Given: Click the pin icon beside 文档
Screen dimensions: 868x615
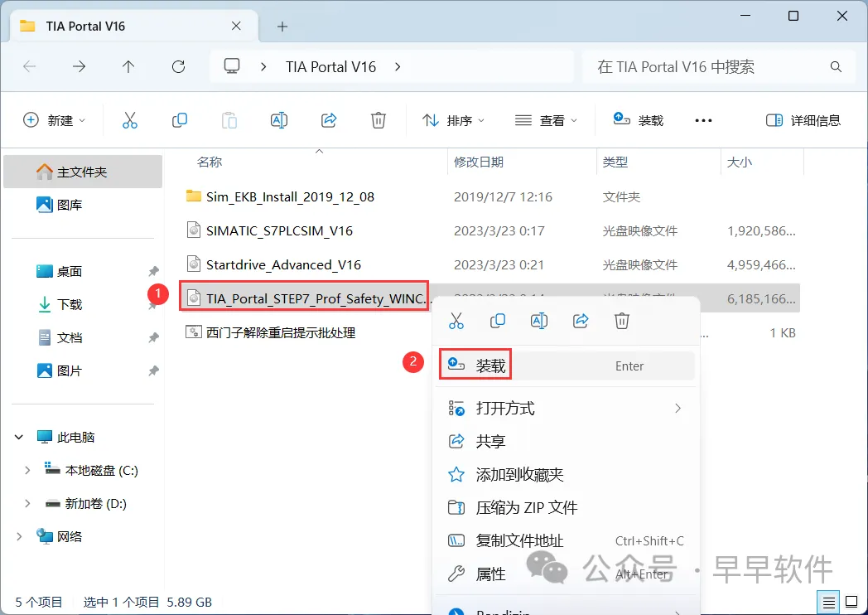Looking at the screenshot, I should (153, 337).
